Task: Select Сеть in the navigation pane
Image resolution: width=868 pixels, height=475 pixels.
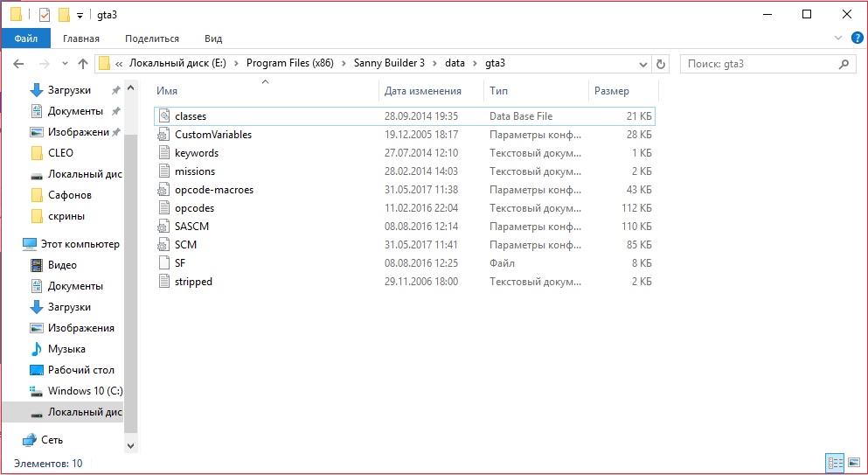Action: click(52, 439)
